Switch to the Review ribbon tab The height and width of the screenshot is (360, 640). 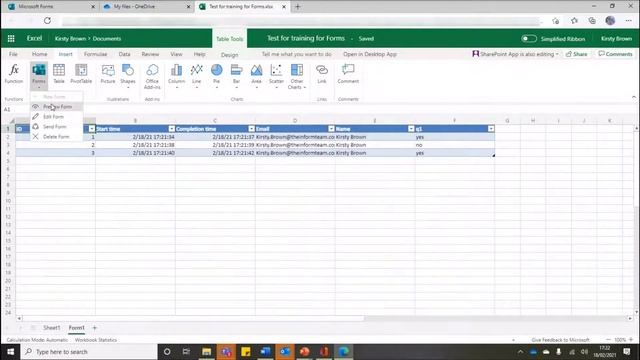tap(150, 54)
